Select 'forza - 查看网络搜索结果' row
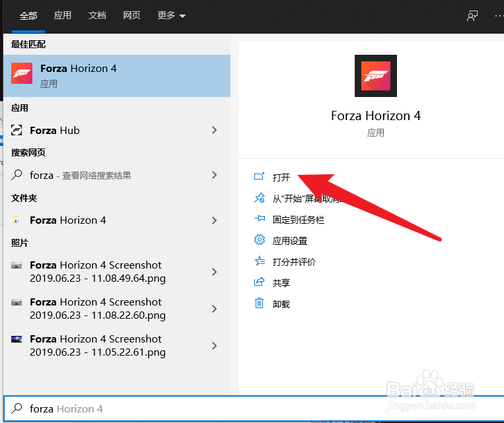 coord(117,175)
